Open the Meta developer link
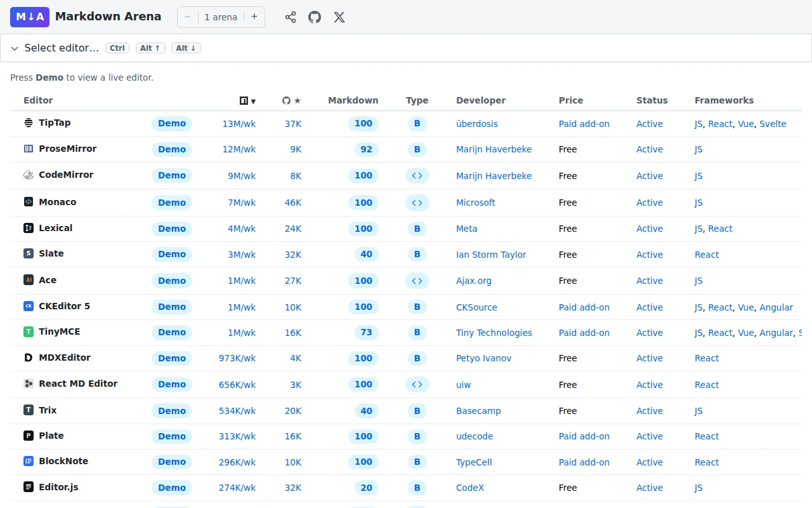 click(467, 229)
